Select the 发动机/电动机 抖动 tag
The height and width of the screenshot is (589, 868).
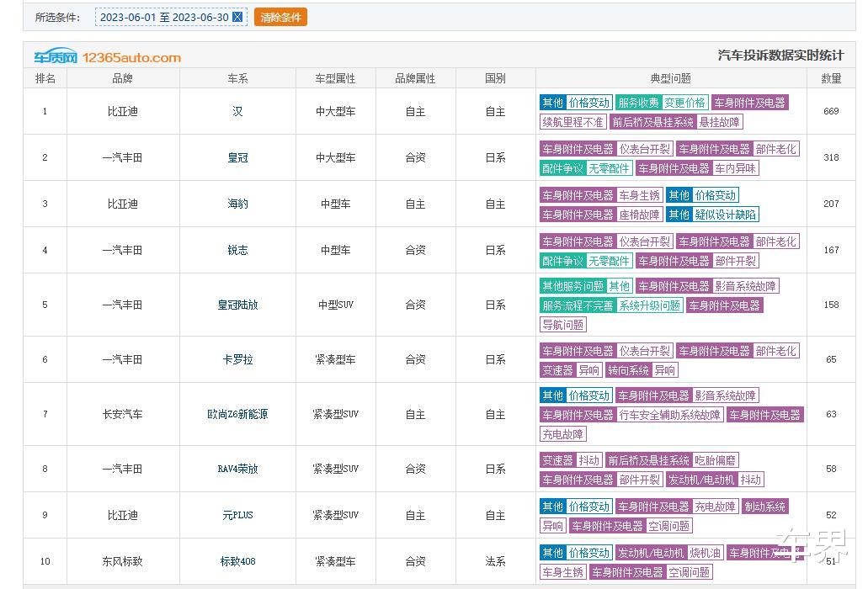[x=715, y=480]
